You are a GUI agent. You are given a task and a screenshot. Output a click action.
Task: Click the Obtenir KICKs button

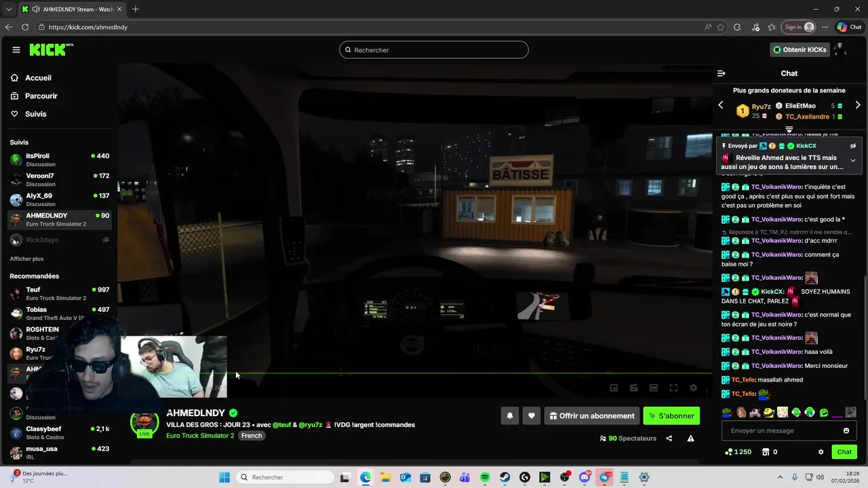(x=800, y=49)
